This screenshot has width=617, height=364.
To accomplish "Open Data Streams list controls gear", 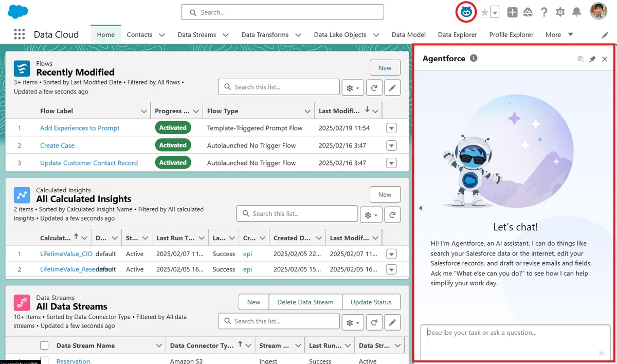I will click(353, 322).
